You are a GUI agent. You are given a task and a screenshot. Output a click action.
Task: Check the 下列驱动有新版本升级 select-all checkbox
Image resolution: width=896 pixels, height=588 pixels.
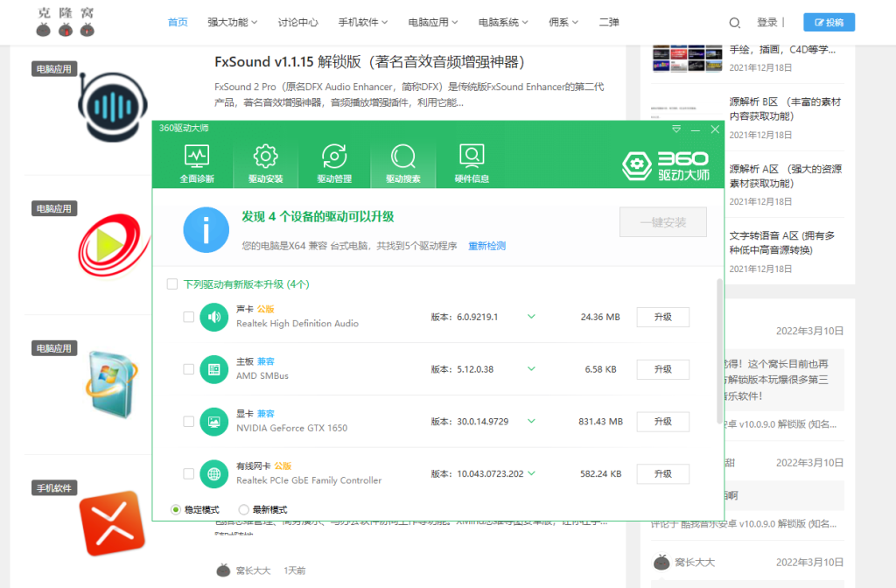[172, 284]
